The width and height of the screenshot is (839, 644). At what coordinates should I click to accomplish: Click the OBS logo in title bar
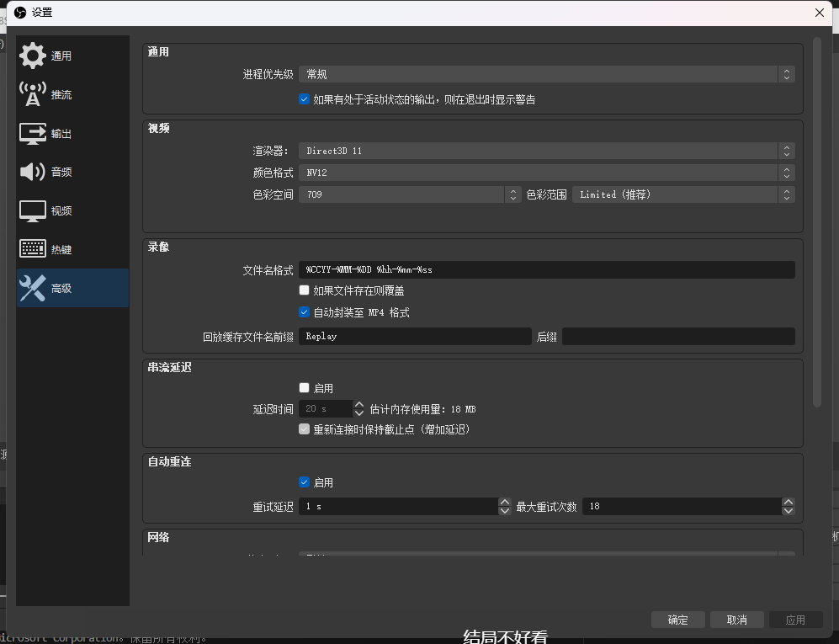tap(20, 13)
